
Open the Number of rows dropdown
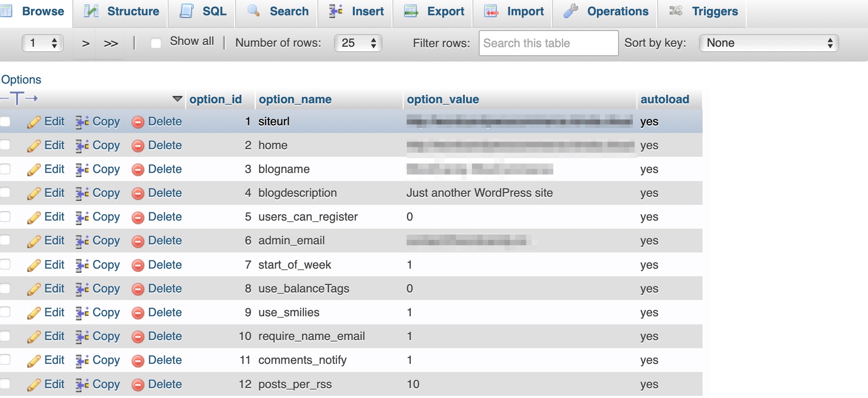point(358,43)
